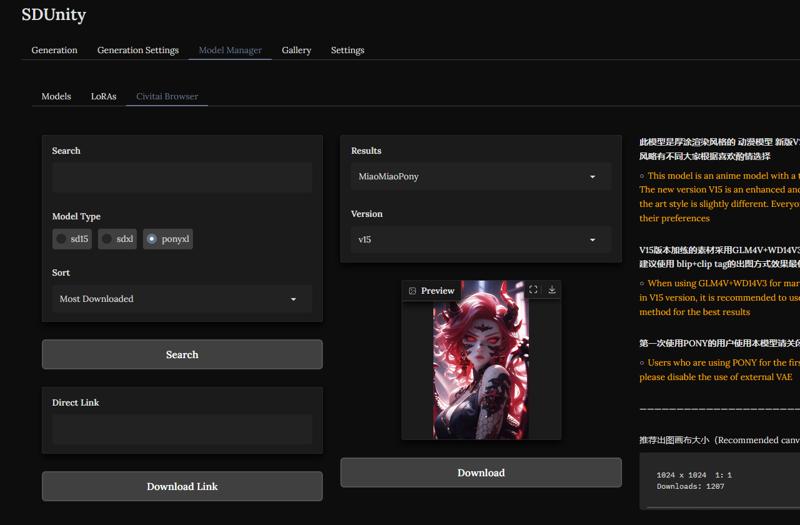Switch to the Models sub-tab
Viewport: 800px width, 525px height.
point(56,96)
